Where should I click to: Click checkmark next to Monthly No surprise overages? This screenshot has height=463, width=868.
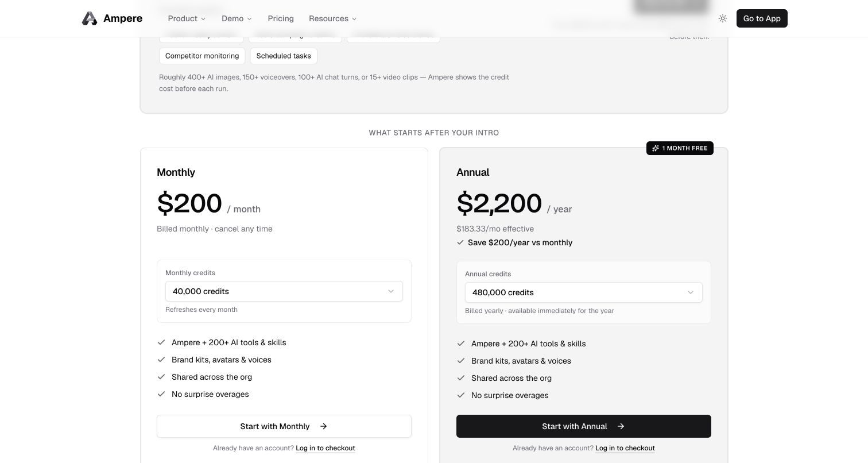161,394
